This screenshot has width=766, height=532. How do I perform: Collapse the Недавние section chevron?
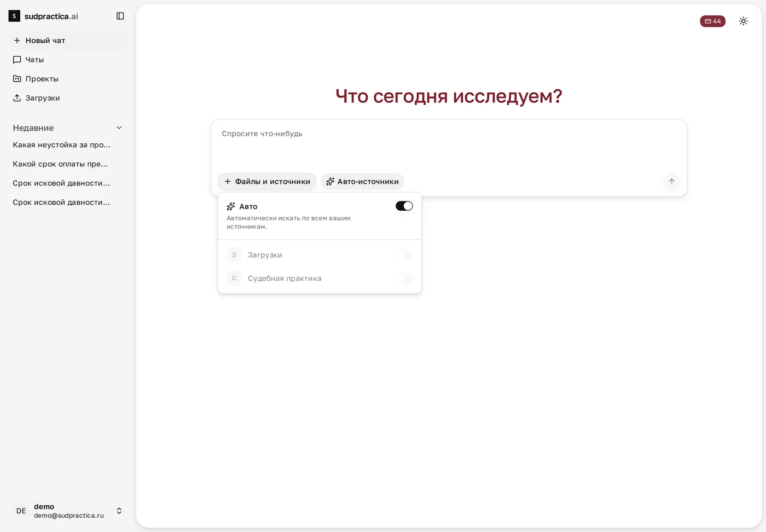(x=119, y=128)
